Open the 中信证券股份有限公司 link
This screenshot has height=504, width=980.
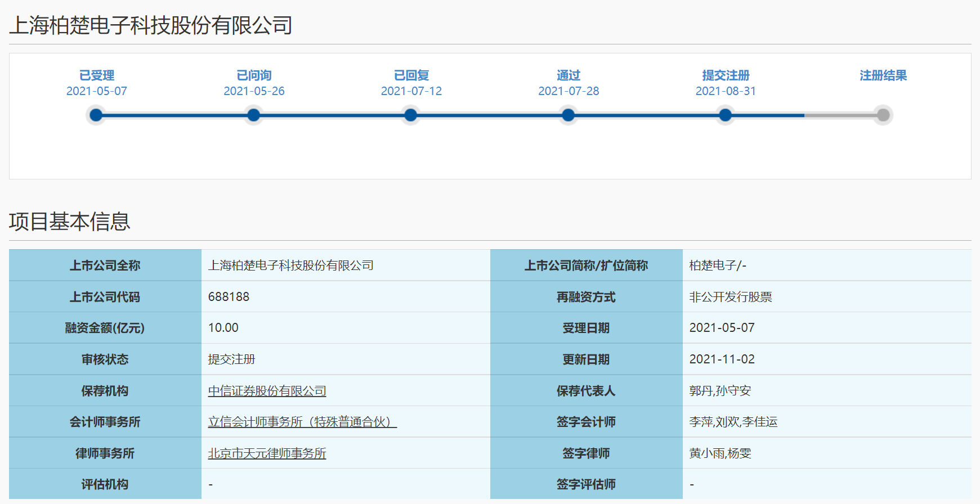(267, 391)
